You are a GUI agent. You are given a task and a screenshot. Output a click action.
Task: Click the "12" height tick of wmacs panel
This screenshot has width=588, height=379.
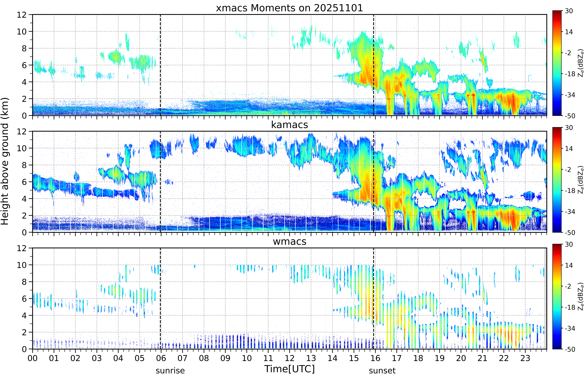22,248
